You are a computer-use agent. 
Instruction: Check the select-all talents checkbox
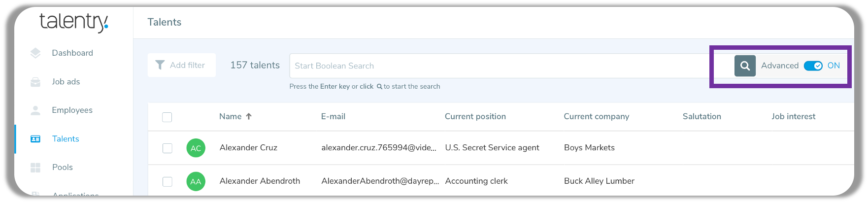[167, 117]
